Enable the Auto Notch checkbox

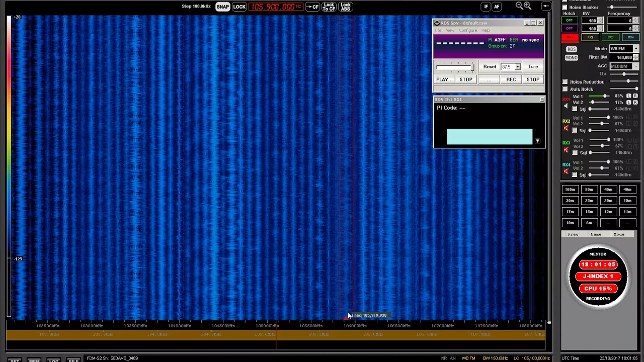(565, 89)
